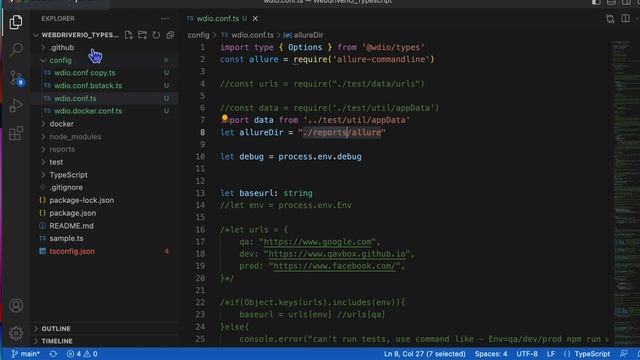This screenshot has height=360, width=640.
Task: Open the Accounts menu icon
Action: [16, 305]
